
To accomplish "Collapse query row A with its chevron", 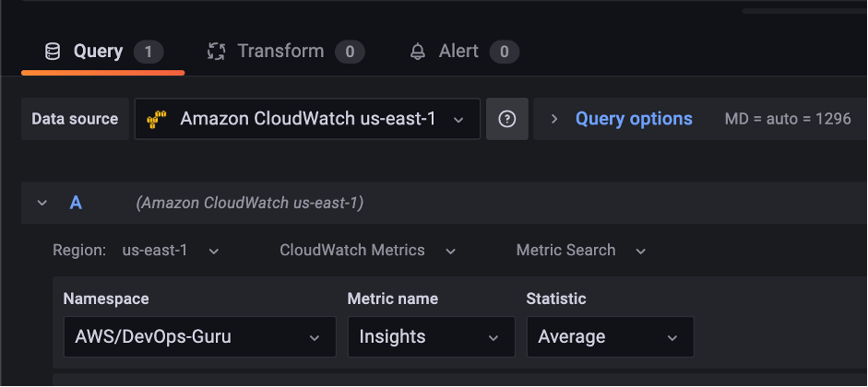I will point(42,203).
